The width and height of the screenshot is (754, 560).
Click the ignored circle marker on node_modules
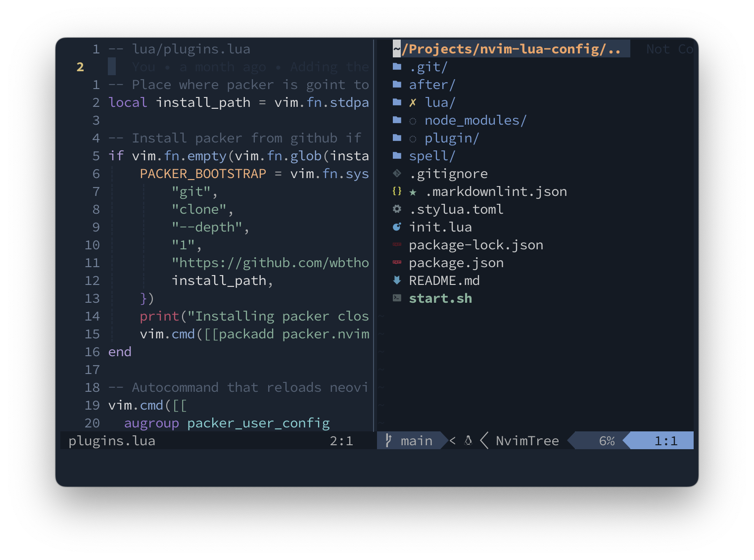pyautogui.click(x=413, y=121)
